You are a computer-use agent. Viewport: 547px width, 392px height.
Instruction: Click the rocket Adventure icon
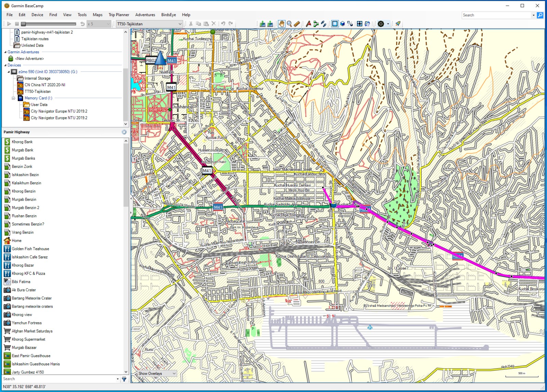pyautogui.click(x=398, y=24)
